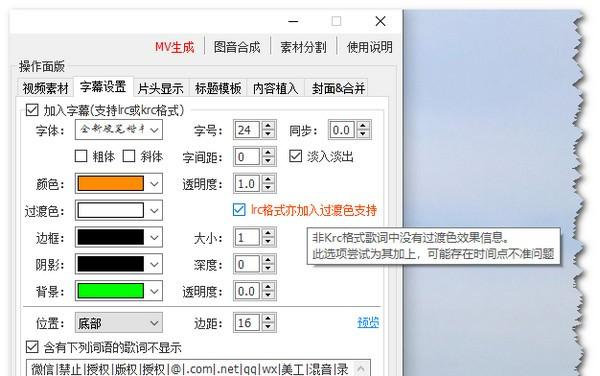The image size is (600, 376).
Task: Decrease the 边框 大小 value
Action: 268,241
